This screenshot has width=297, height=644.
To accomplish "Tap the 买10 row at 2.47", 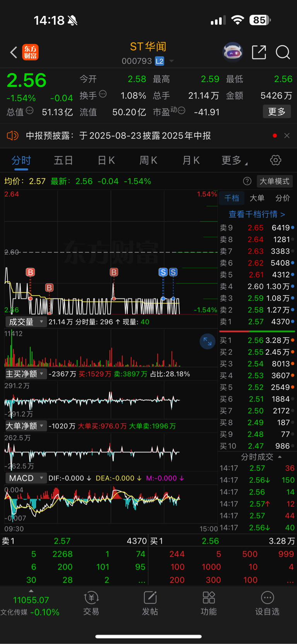I will [257, 446].
